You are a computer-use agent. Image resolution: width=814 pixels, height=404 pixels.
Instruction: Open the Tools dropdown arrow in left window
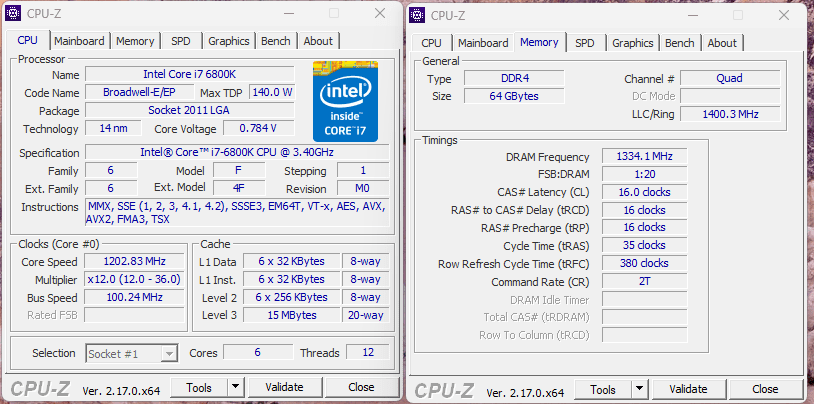click(x=236, y=387)
